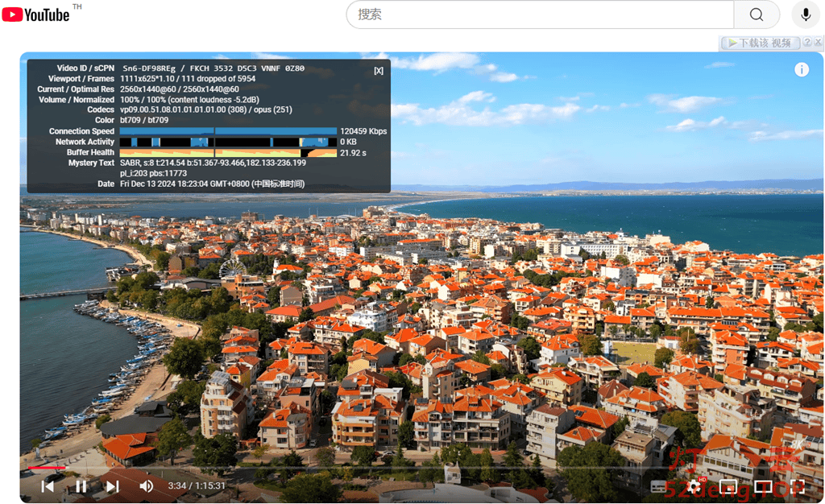Start voice search with the microphone
Screen dimensions: 825x504
point(805,14)
